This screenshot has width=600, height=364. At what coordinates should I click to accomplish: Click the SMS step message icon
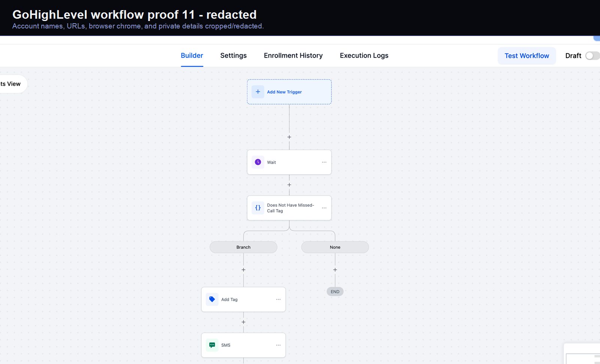tap(212, 345)
